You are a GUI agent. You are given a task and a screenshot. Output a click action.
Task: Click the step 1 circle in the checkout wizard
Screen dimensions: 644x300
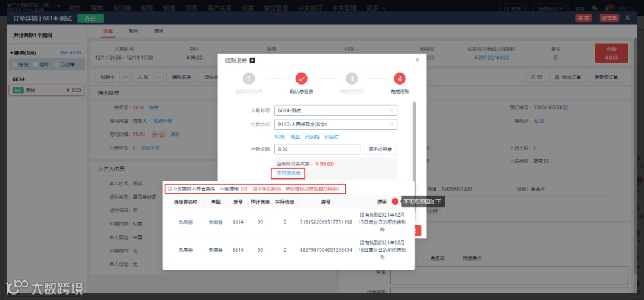249,79
